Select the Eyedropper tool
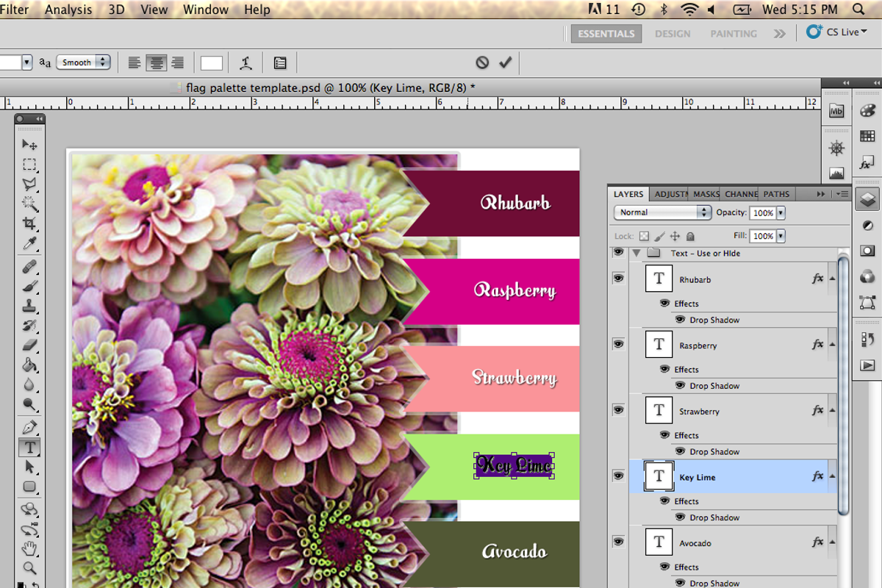This screenshot has height=588, width=882. (30, 243)
